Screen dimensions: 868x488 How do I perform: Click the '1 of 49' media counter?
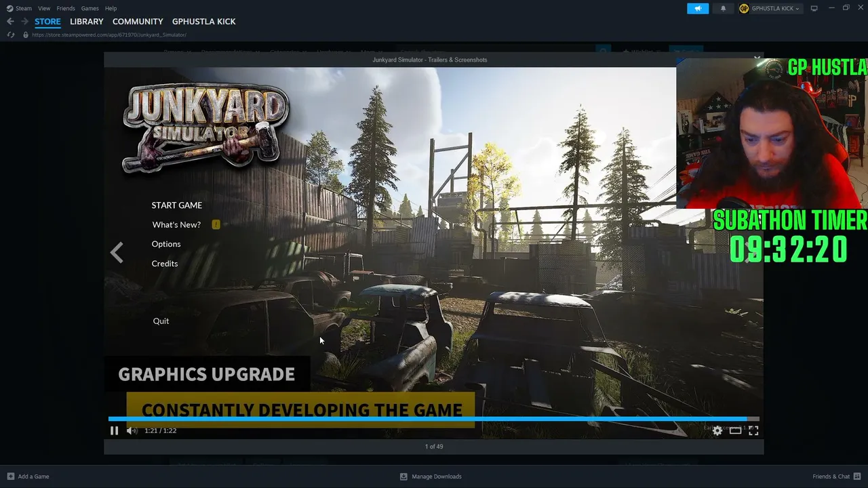pos(434,447)
